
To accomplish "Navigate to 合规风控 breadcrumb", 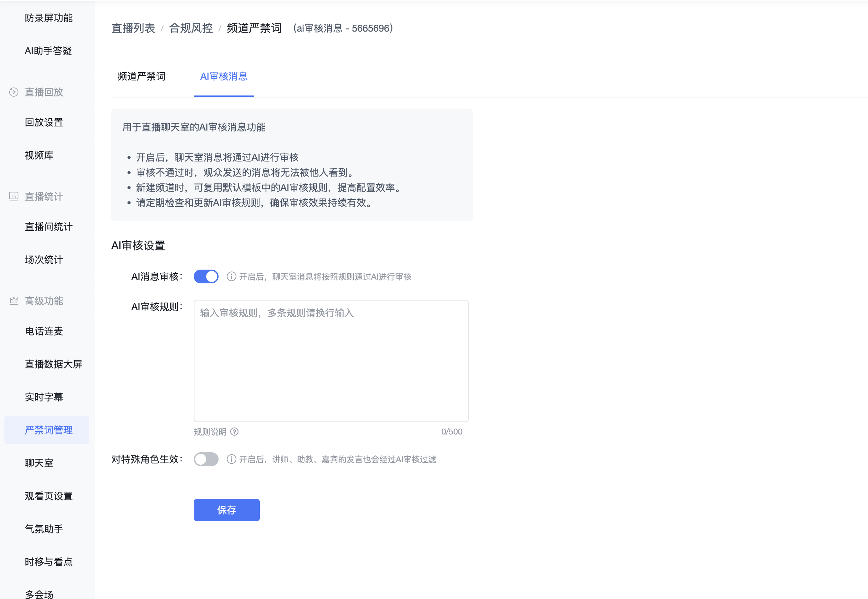I will pos(191,28).
